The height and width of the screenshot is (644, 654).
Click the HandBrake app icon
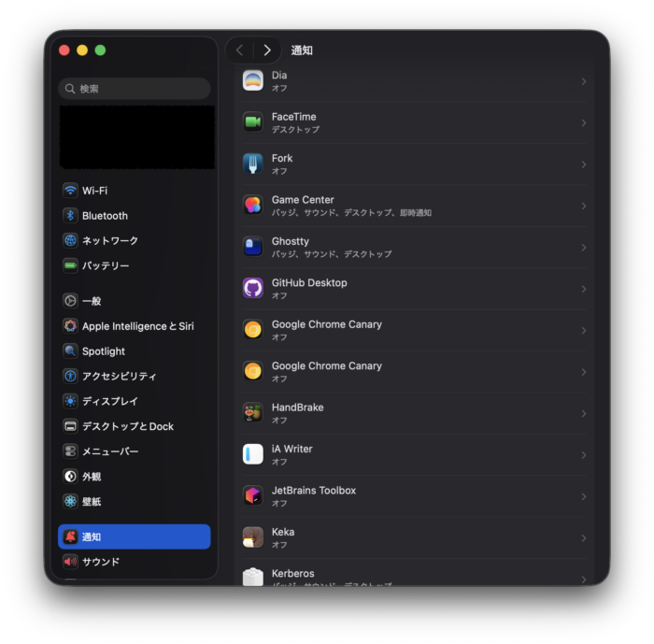pyautogui.click(x=252, y=413)
